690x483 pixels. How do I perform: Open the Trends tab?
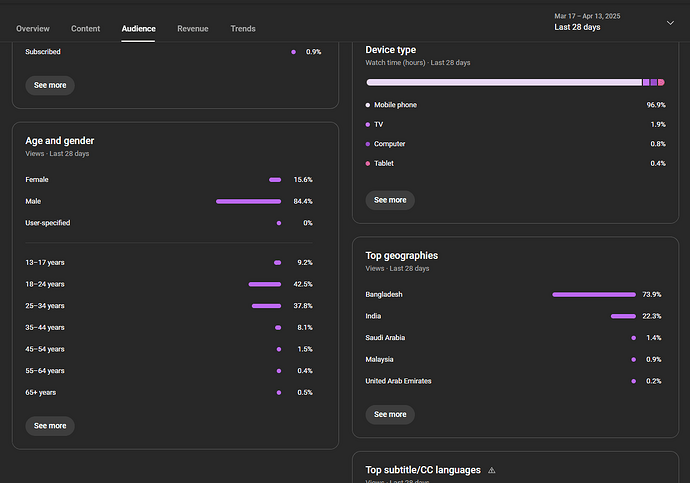243,29
